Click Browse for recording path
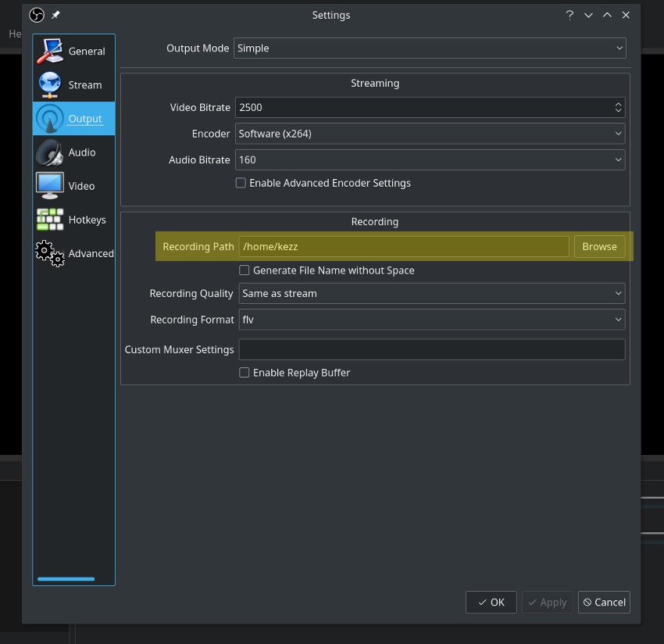The image size is (664, 644). (x=599, y=247)
